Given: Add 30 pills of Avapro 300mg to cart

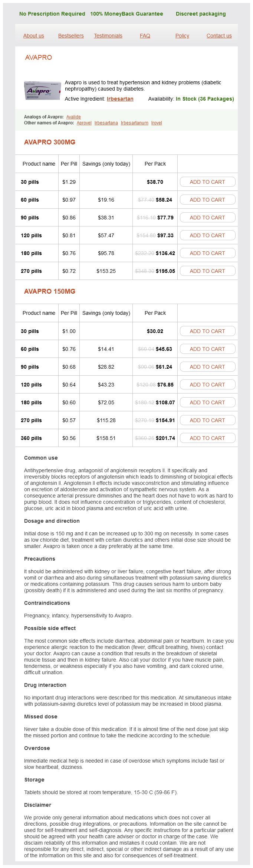Looking at the screenshot, I should coord(207,182).
